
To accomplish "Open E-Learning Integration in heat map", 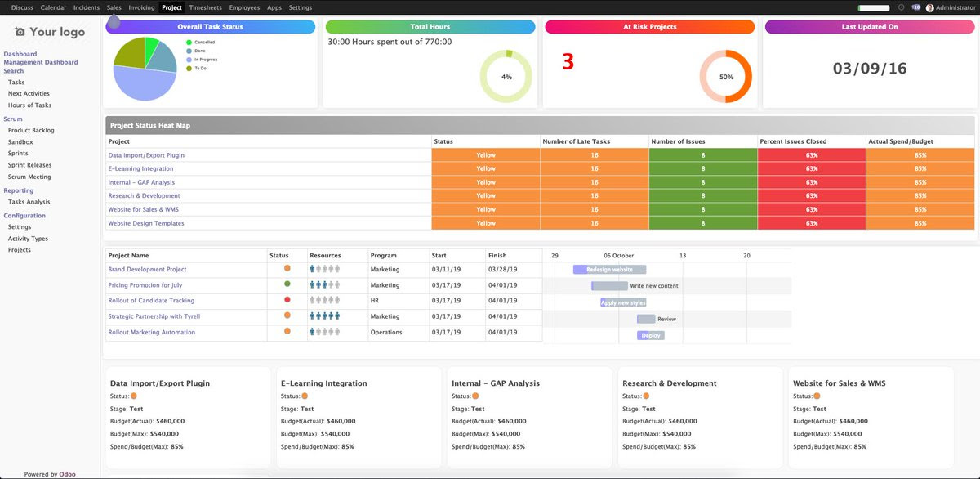I will [x=140, y=168].
